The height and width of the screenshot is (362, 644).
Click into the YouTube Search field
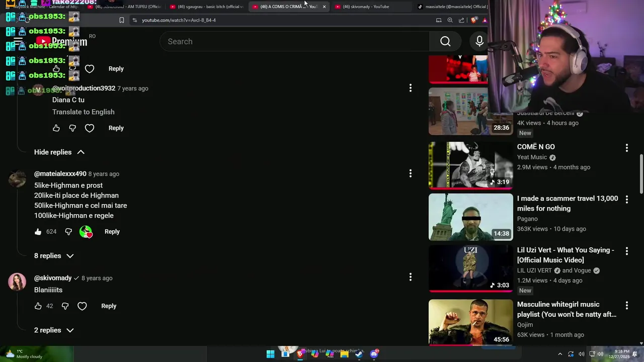[294, 41]
